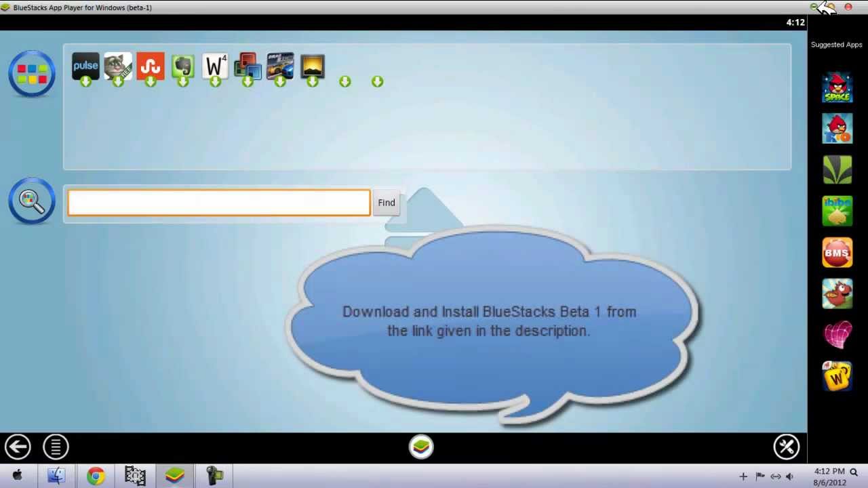Open the overlapping colored squares app

coord(248,66)
